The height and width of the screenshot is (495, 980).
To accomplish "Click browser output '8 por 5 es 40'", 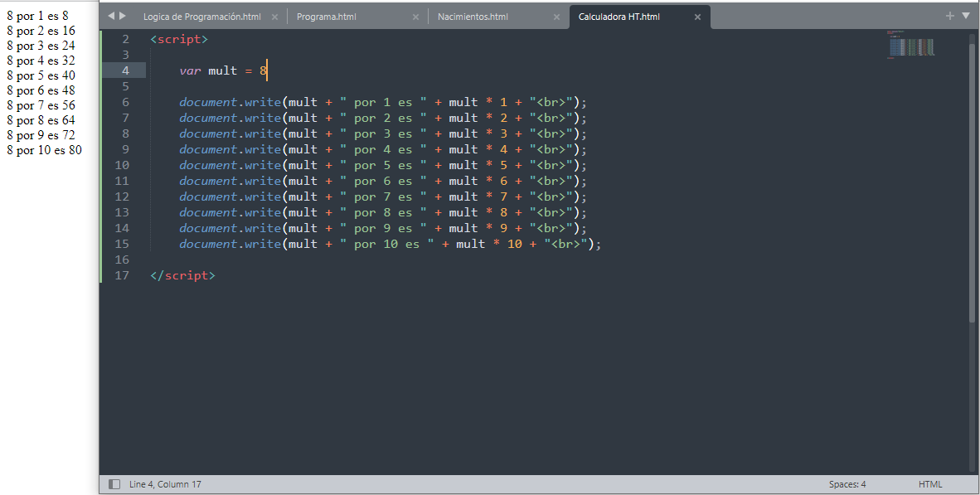I will tap(41, 75).
